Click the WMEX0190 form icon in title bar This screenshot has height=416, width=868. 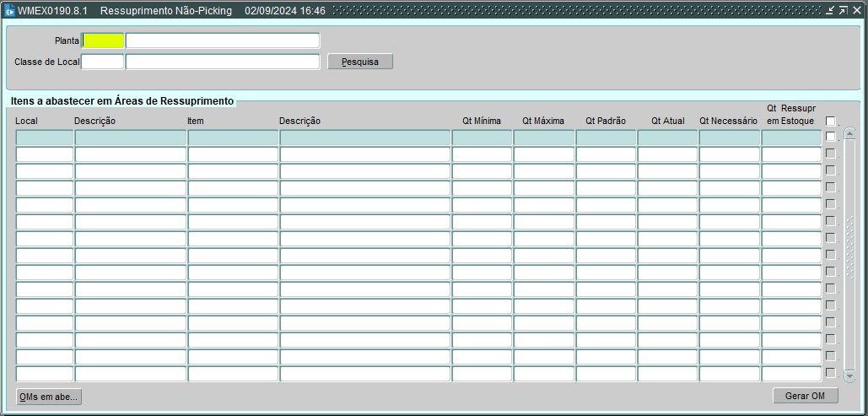(x=10, y=10)
